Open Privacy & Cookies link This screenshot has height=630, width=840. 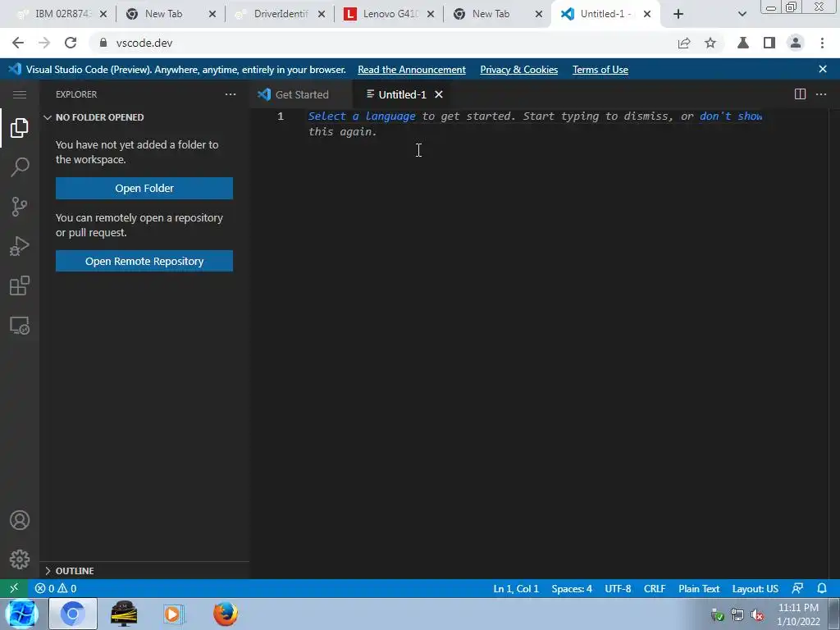pyautogui.click(x=518, y=70)
